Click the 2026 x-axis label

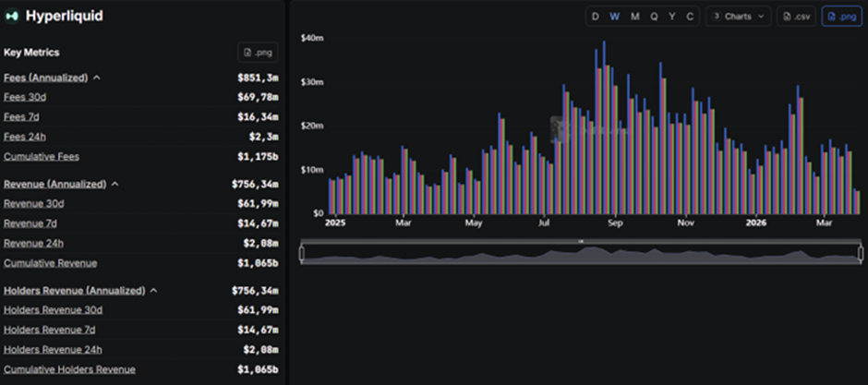tap(755, 223)
